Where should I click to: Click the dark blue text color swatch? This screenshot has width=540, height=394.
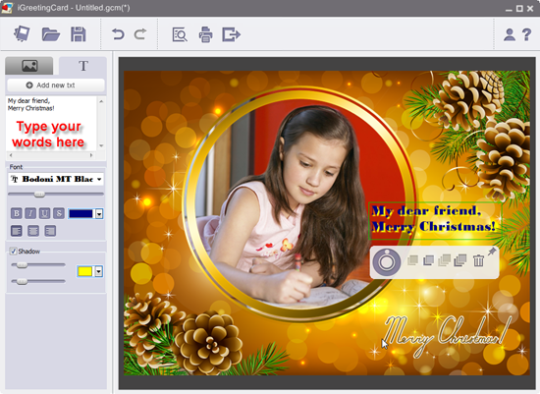click(81, 214)
